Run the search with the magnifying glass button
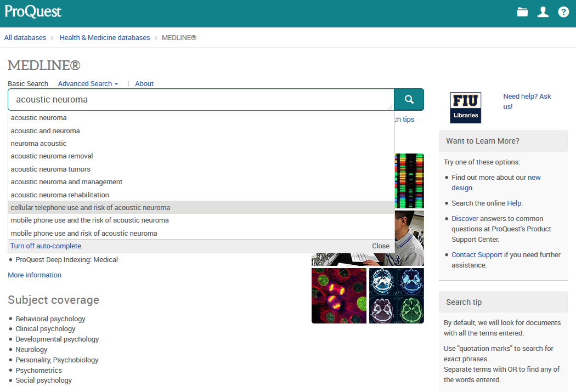Viewport: 576px width, 392px height. coord(409,99)
